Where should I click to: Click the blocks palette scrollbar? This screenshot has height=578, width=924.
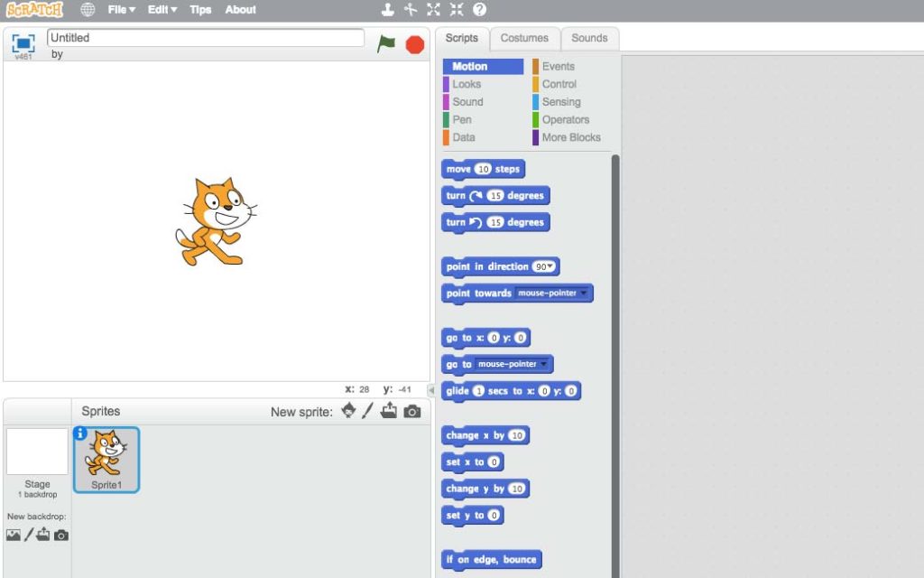(615, 366)
